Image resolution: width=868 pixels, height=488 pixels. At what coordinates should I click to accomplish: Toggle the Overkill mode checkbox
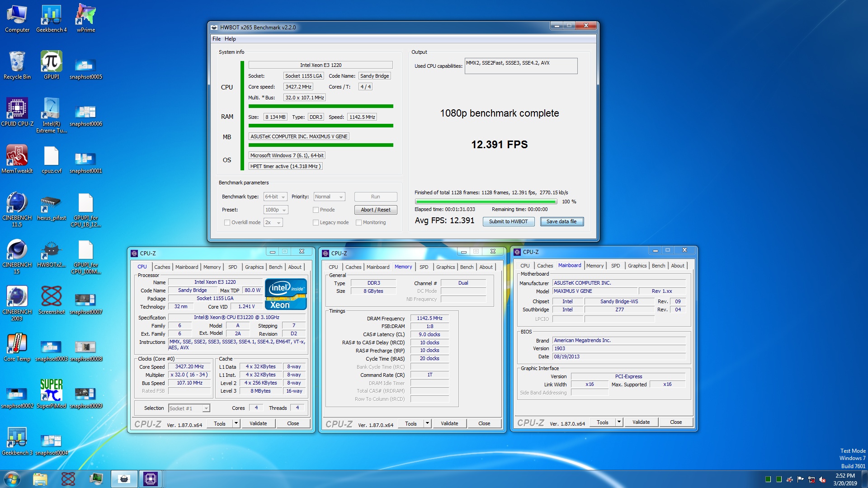coord(227,222)
